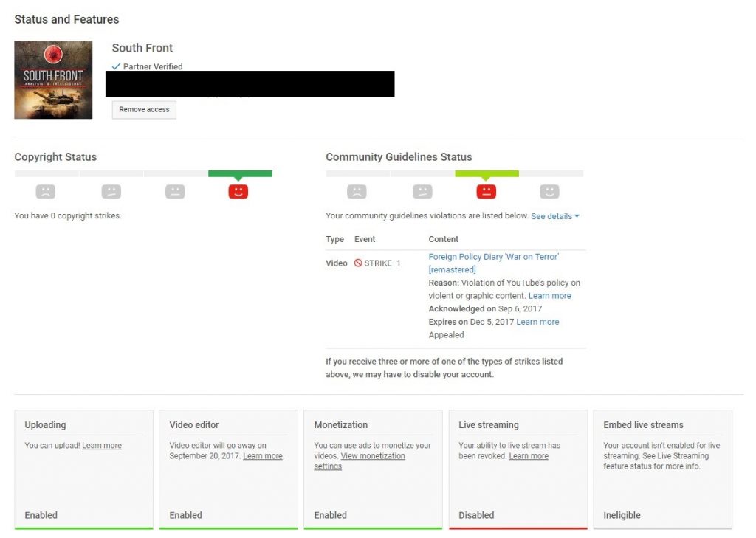Click the red neutral face community guidelines icon
Image resolution: width=756 pixels, height=538 pixels.
486,191
